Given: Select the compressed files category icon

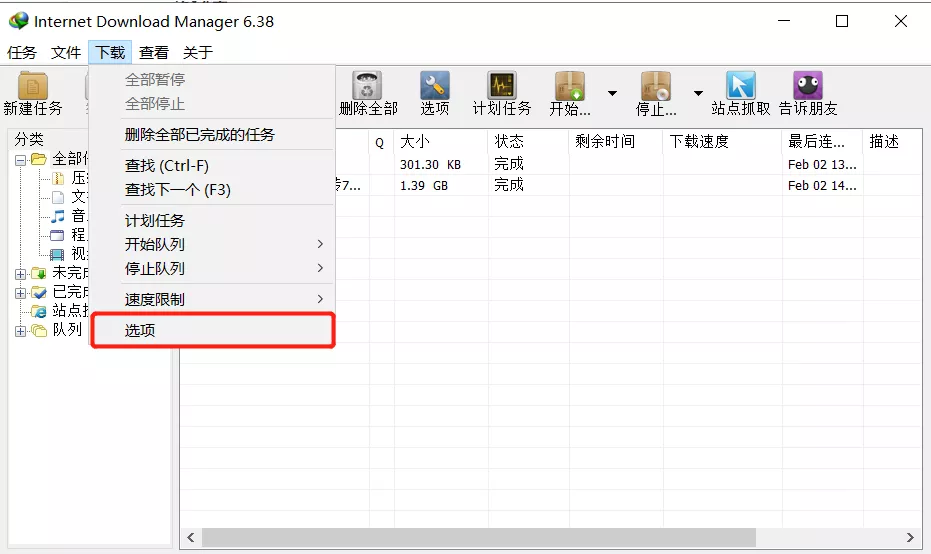Looking at the screenshot, I should point(58,178).
